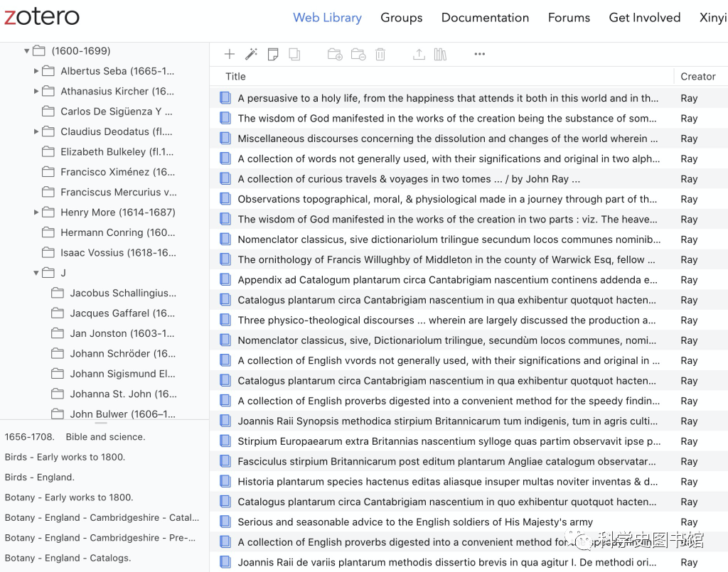Filter by tag 'Birds - England.'

[40, 477]
